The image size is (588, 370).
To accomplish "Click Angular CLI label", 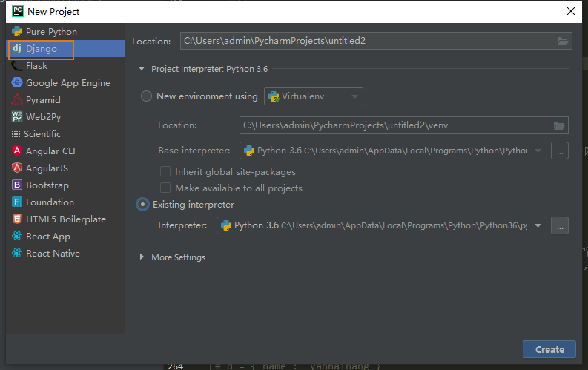I will point(50,151).
